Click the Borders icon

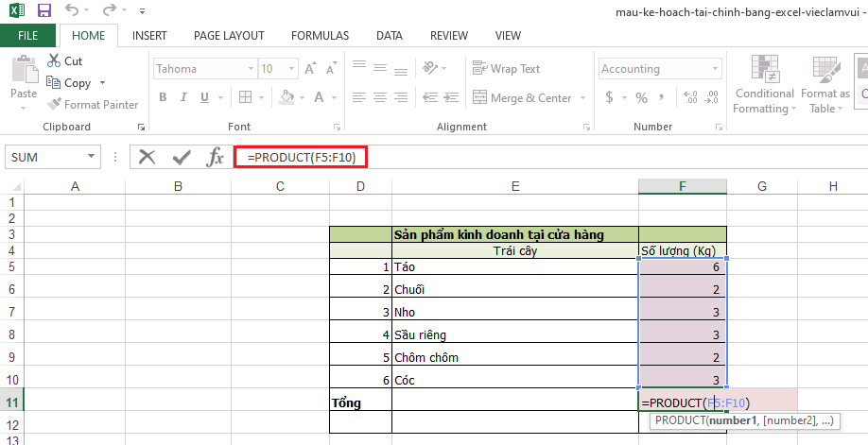click(245, 97)
